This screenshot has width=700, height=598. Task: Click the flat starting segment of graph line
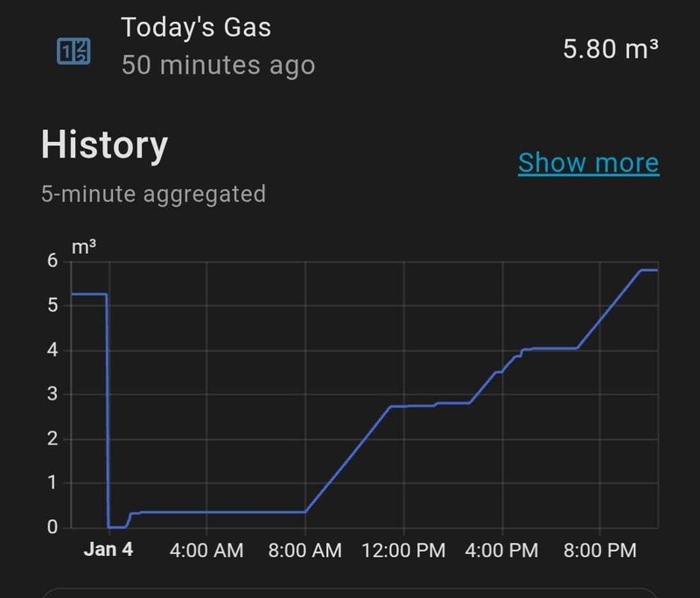[87, 294]
